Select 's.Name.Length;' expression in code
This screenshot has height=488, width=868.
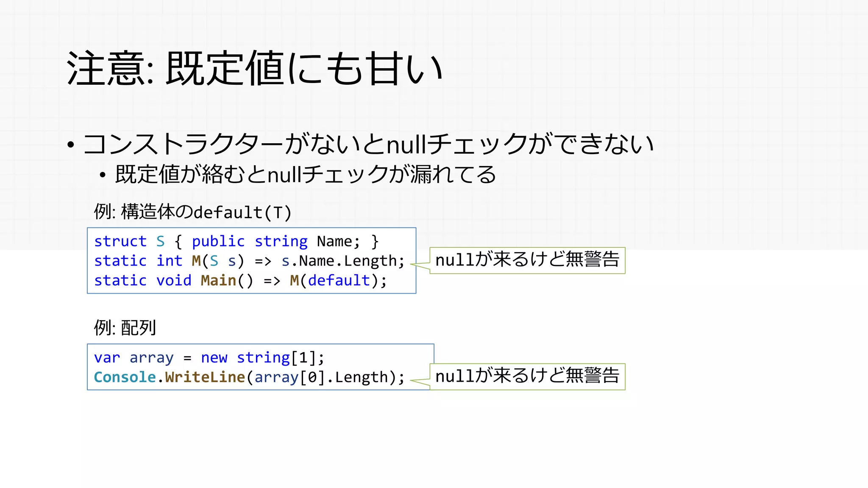(x=342, y=261)
